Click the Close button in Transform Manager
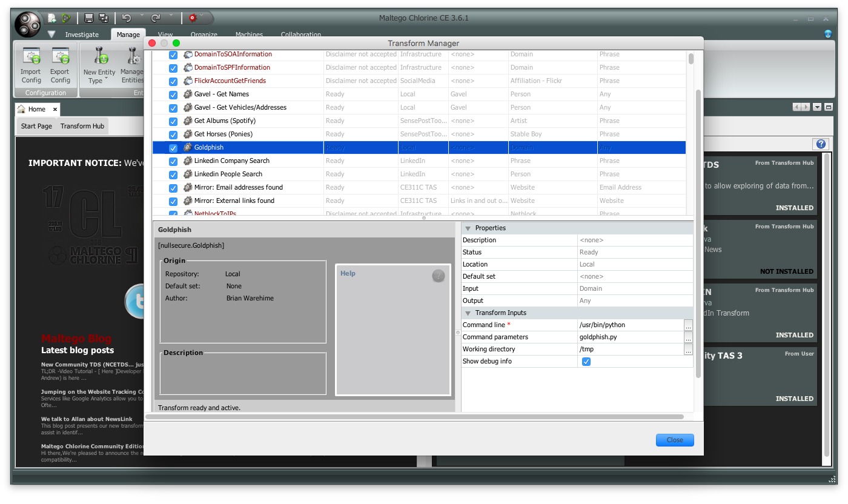The image size is (848, 504). click(x=675, y=440)
